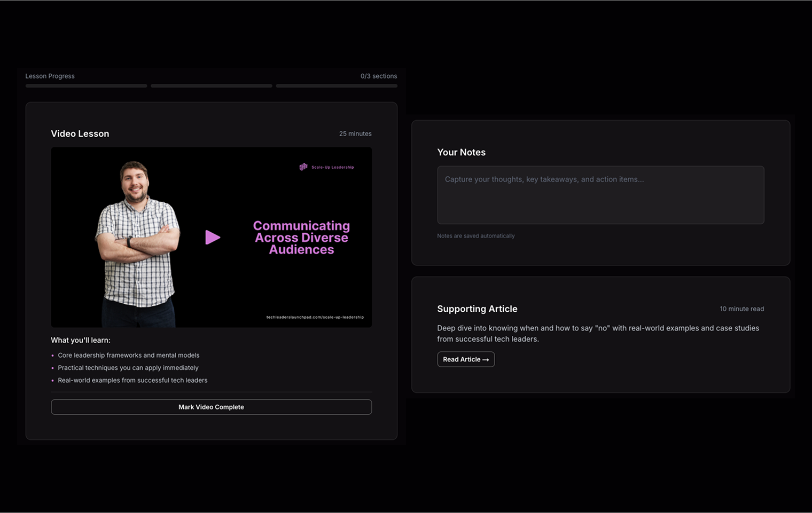This screenshot has width=812, height=513.
Task: Click the techleaderslaunchpad.com URL in the video
Action: click(315, 317)
